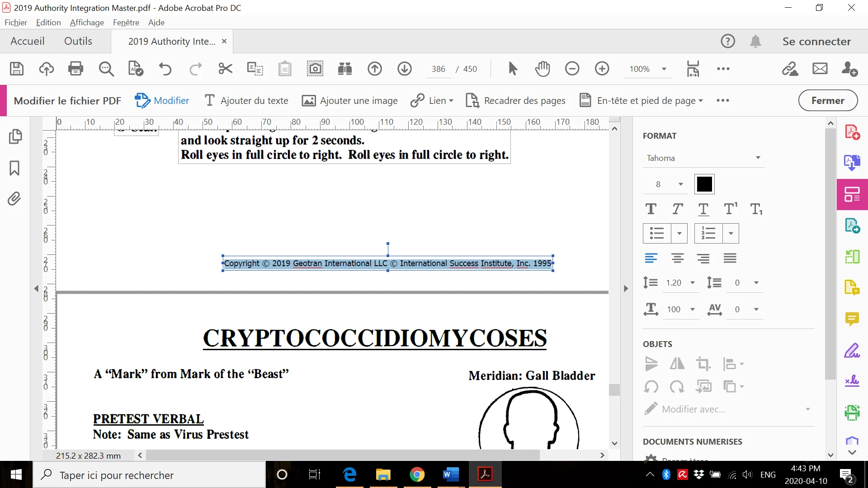868x488 pixels.
Task: Click the Cut scissors icon
Action: [x=225, y=69]
